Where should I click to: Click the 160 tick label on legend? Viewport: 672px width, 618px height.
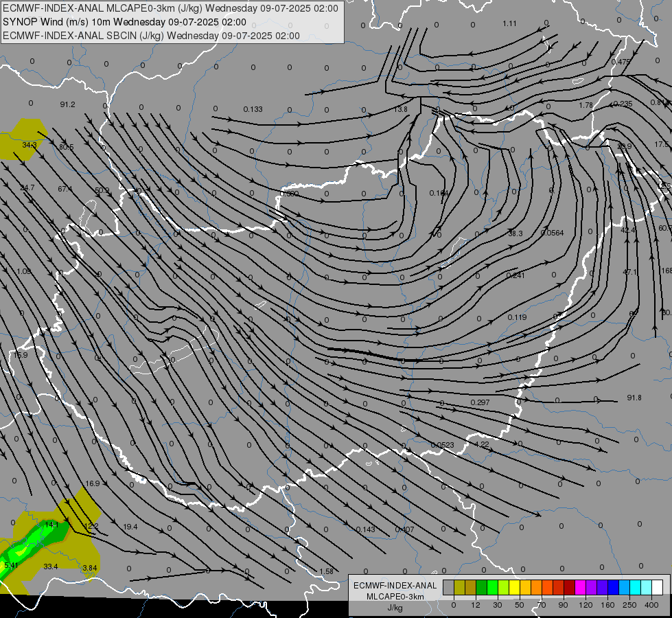point(607,605)
